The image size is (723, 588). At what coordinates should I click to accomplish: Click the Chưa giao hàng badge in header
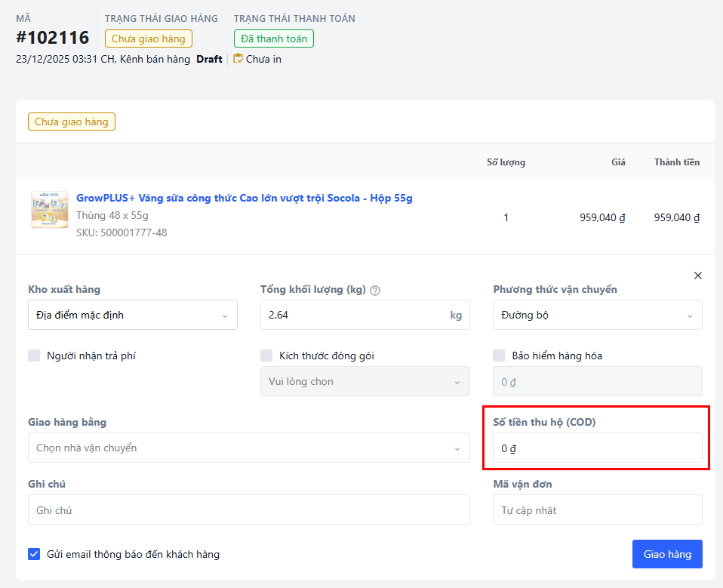coord(149,38)
